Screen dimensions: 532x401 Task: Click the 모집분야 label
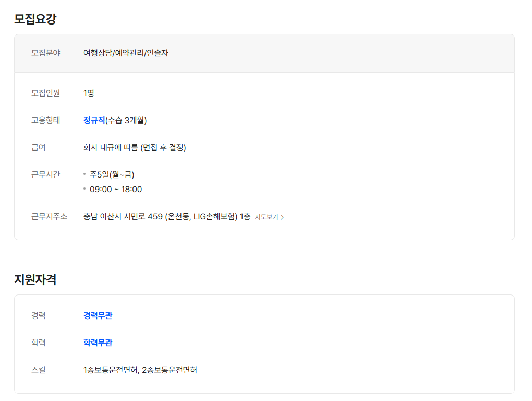point(45,53)
